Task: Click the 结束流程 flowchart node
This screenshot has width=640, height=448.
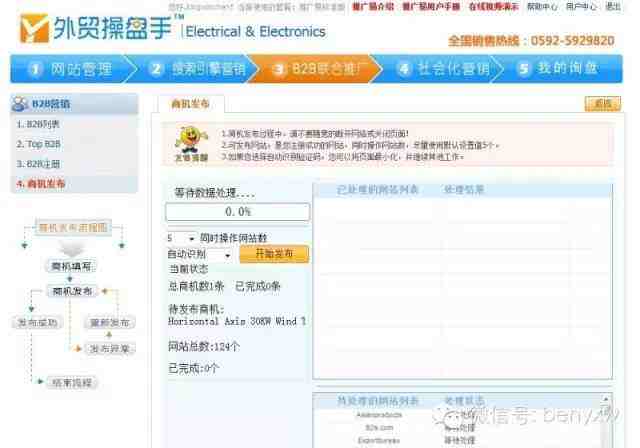Action: [x=72, y=383]
